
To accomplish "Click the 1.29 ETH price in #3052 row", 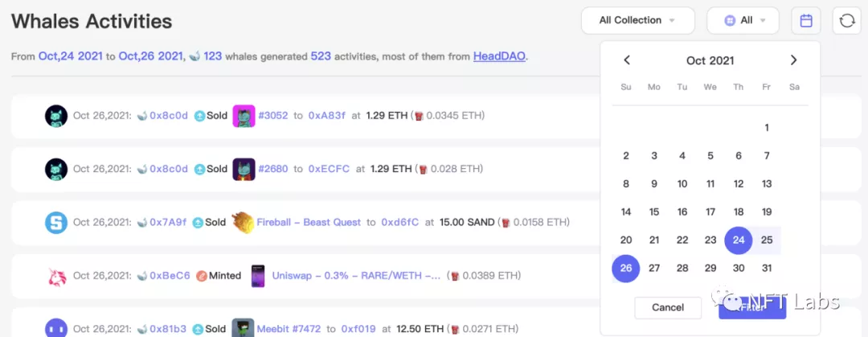I will [x=386, y=116].
